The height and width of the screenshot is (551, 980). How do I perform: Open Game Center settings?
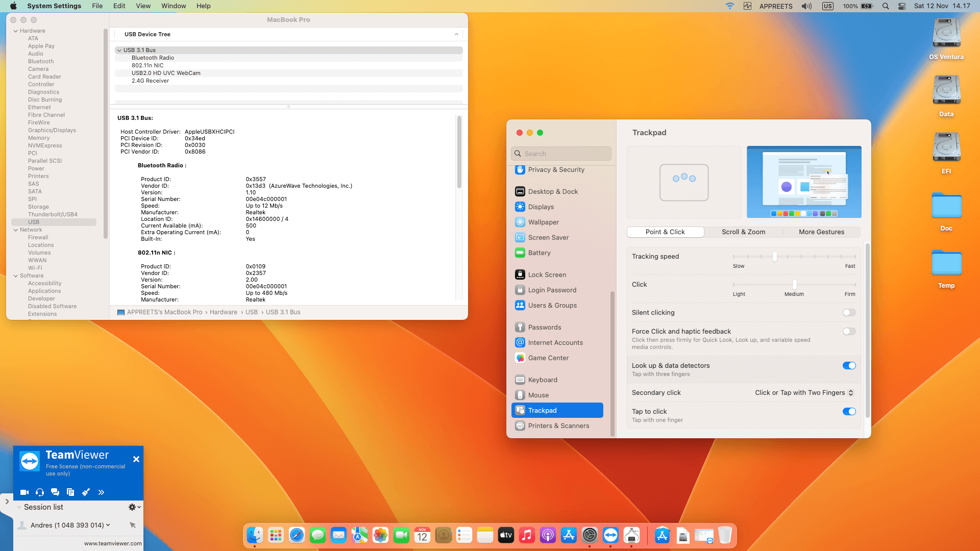point(557,358)
